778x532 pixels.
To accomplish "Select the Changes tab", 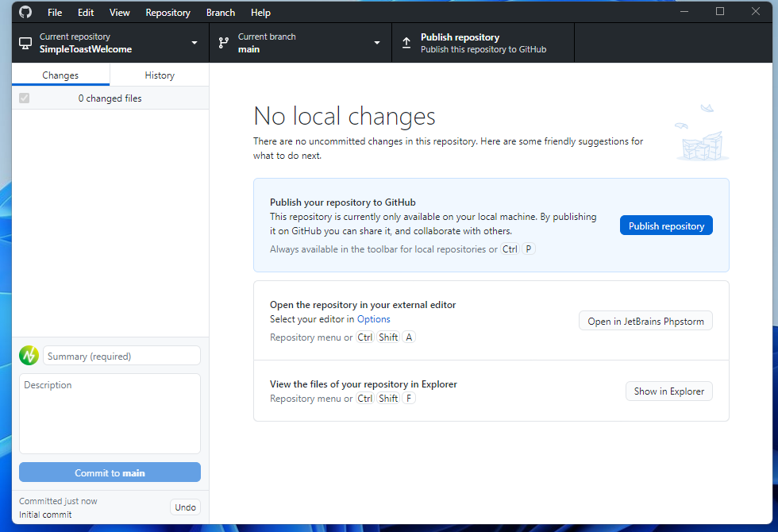I will point(60,75).
